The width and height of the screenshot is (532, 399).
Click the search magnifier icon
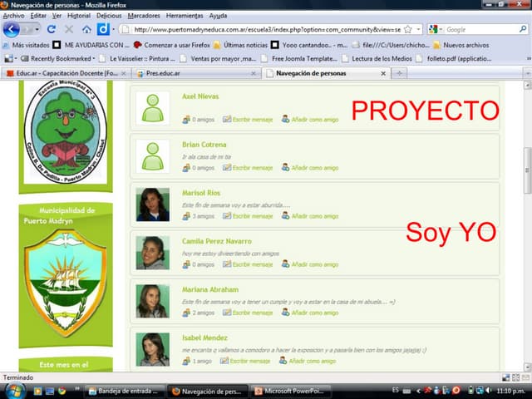coord(523,29)
